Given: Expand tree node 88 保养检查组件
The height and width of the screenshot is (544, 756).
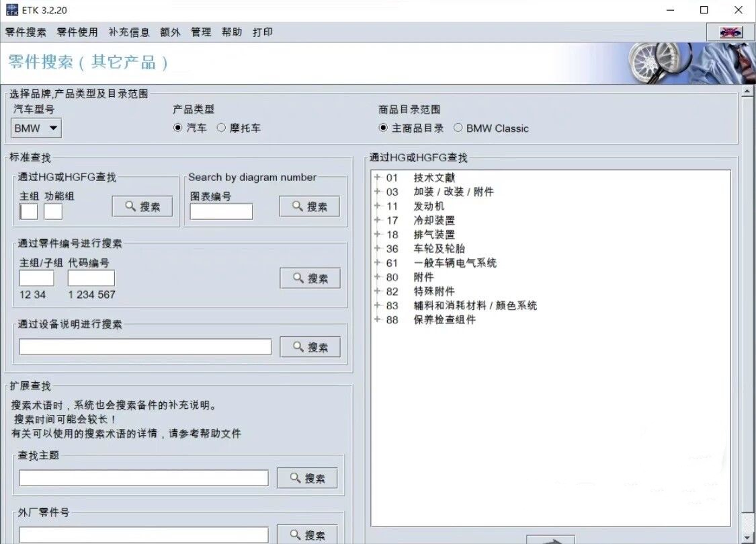Looking at the screenshot, I should pos(378,319).
